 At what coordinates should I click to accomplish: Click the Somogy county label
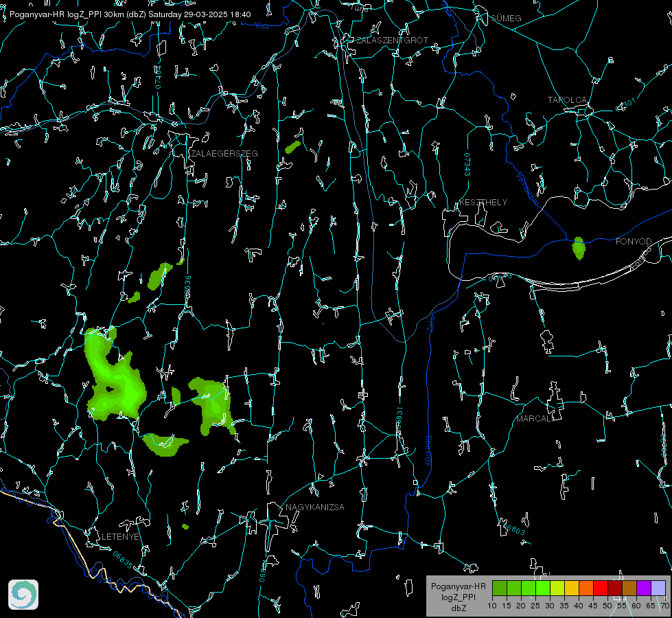pyautogui.click(x=428, y=451)
